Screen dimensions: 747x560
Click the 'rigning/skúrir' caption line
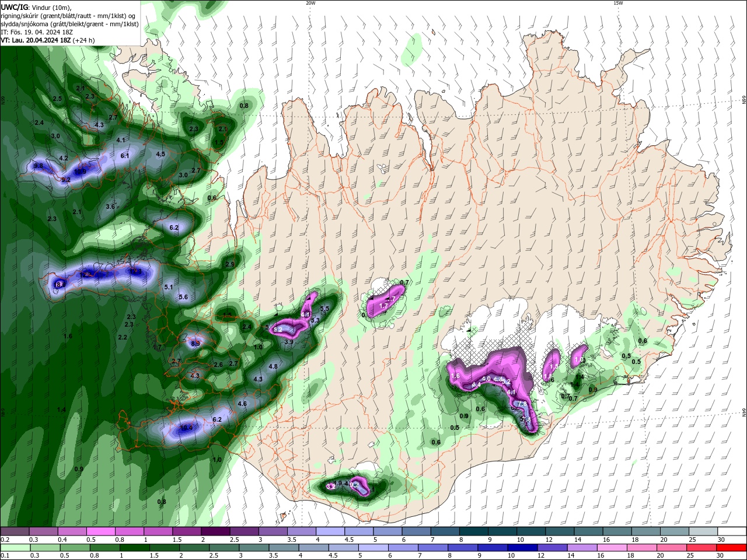click(68, 15)
